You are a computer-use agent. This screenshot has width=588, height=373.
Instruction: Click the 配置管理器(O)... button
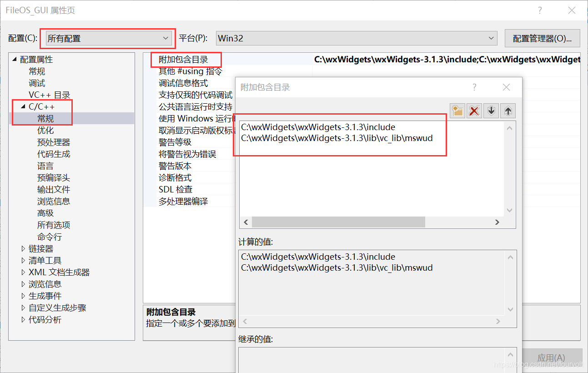[543, 39]
